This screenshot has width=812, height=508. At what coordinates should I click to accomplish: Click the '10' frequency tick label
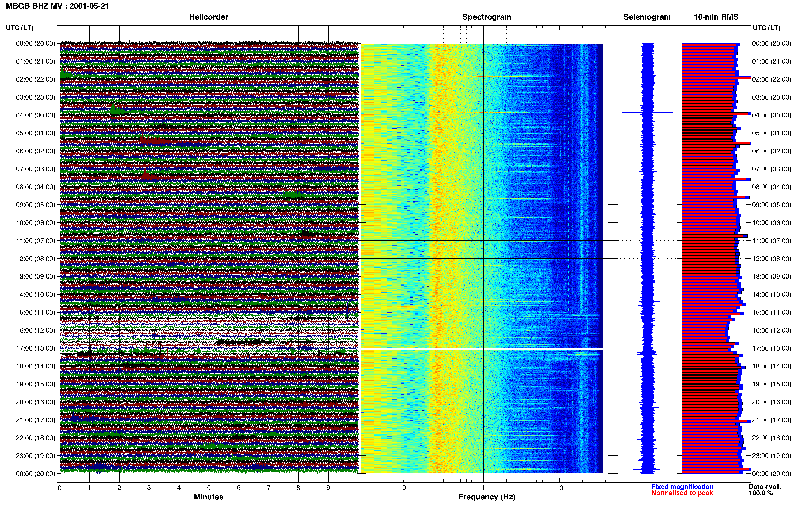(x=559, y=488)
